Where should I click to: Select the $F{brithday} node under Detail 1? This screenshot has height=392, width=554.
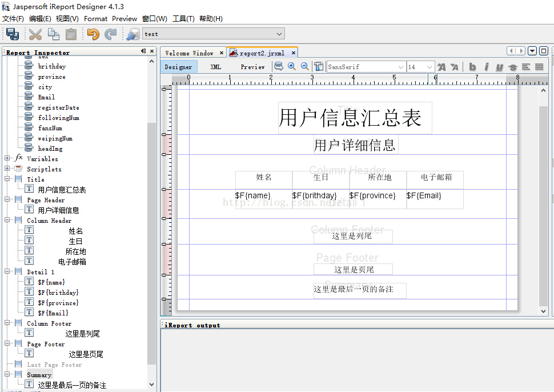tap(58, 293)
